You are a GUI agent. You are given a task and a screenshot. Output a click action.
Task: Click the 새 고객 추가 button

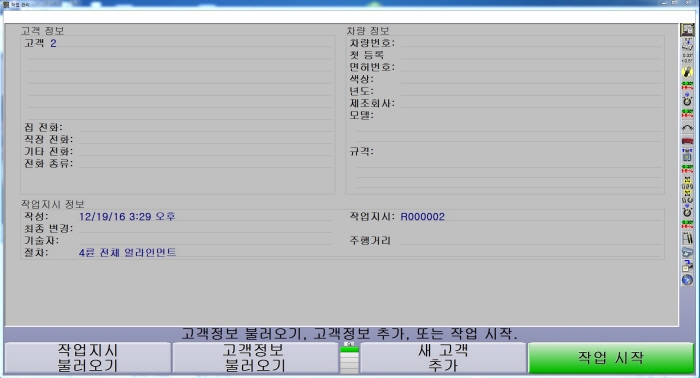click(443, 358)
